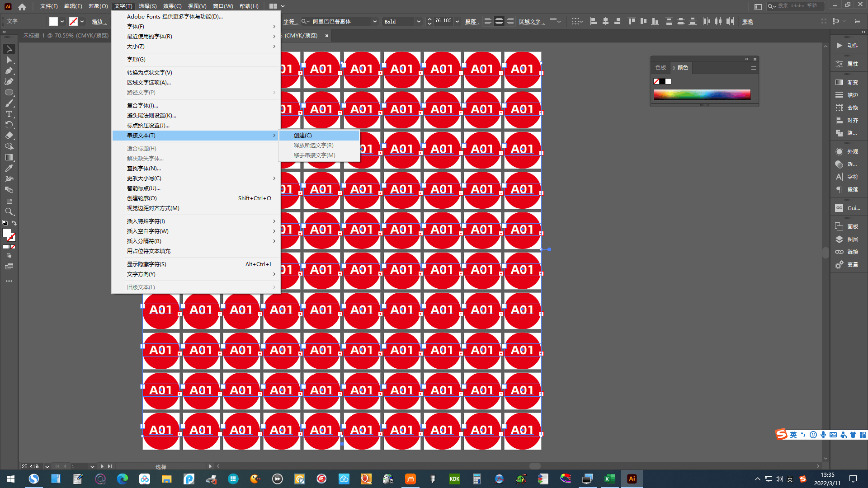Select the Direct Selection tool

9,60
